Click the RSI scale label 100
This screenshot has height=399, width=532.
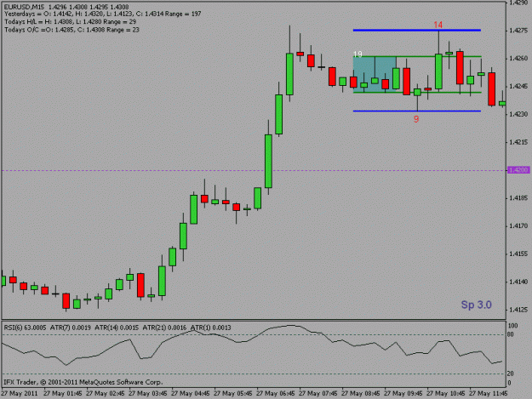pyautogui.click(x=513, y=326)
